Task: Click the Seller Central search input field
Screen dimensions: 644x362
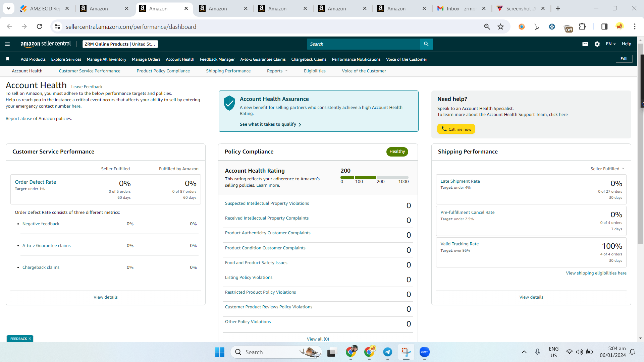Action: (364, 44)
